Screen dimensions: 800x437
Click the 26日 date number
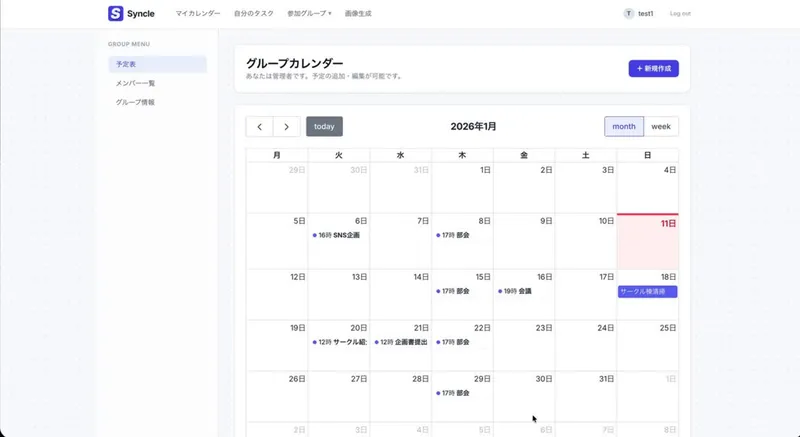pyautogui.click(x=297, y=379)
